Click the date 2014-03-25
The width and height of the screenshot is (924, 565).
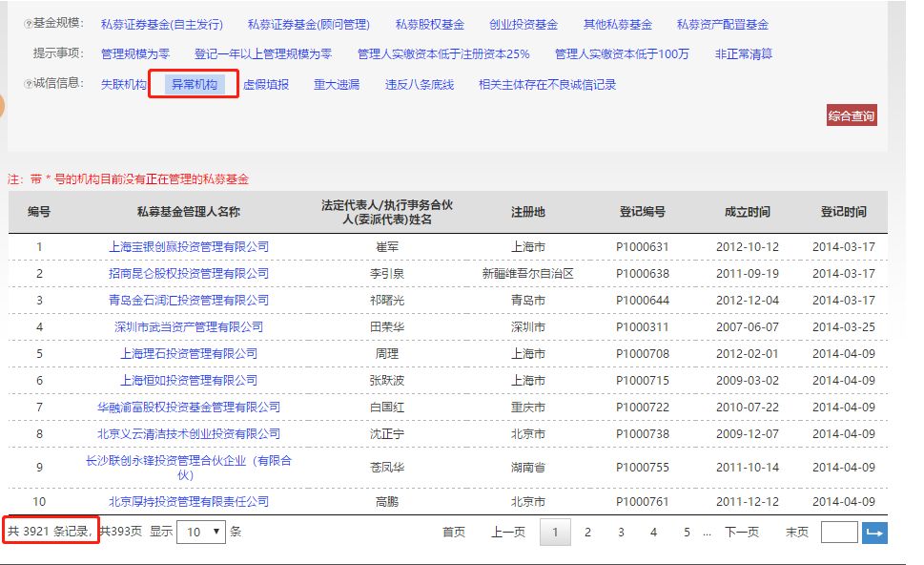(x=843, y=326)
